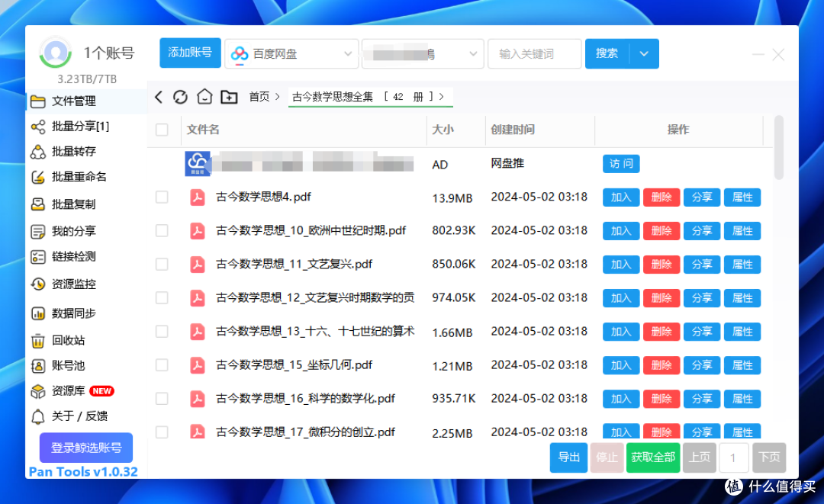Screen dimensions: 824x504
Task: Open the 百度网盘 provider dropdown
Action: 291,53
